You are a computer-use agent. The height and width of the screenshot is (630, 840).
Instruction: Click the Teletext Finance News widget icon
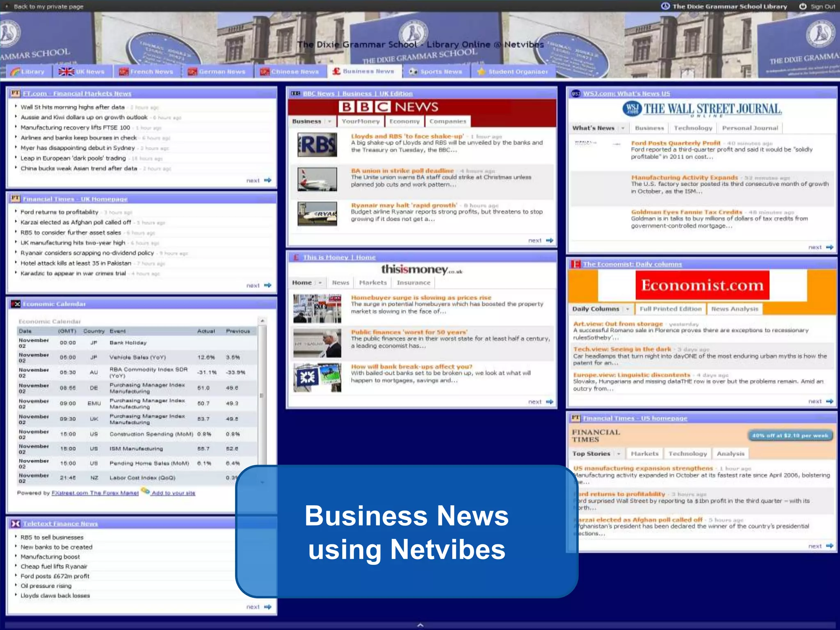coord(15,524)
